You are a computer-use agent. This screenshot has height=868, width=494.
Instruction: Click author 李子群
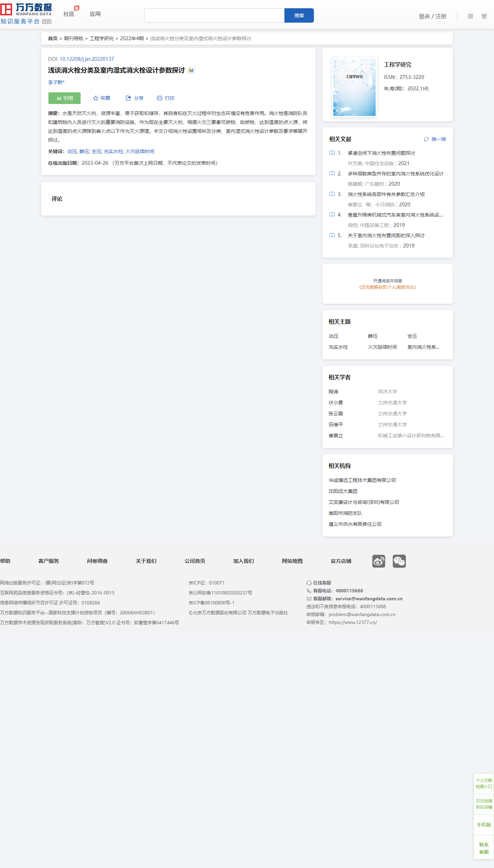tap(56, 82)
